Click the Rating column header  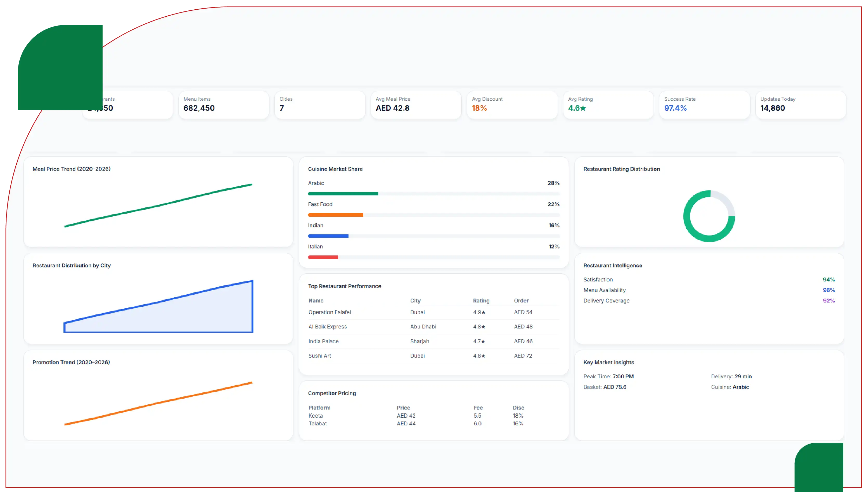[481, 301]
